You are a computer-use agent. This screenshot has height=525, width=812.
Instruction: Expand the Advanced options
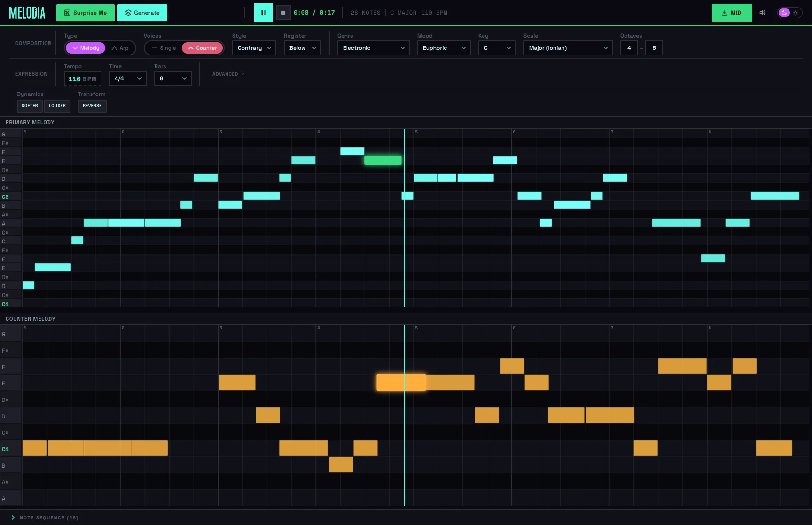coord(228,74)
